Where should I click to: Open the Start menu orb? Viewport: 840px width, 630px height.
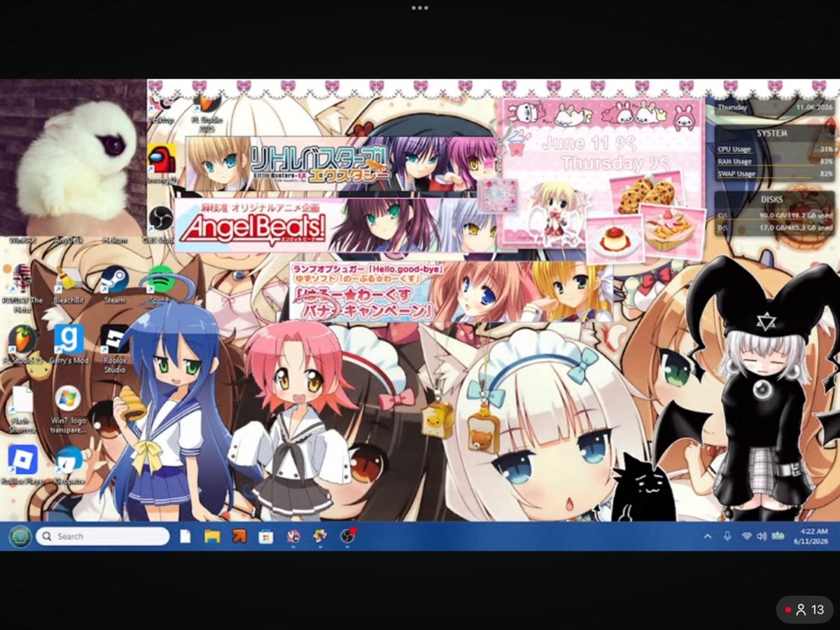[x=19, y=536]
